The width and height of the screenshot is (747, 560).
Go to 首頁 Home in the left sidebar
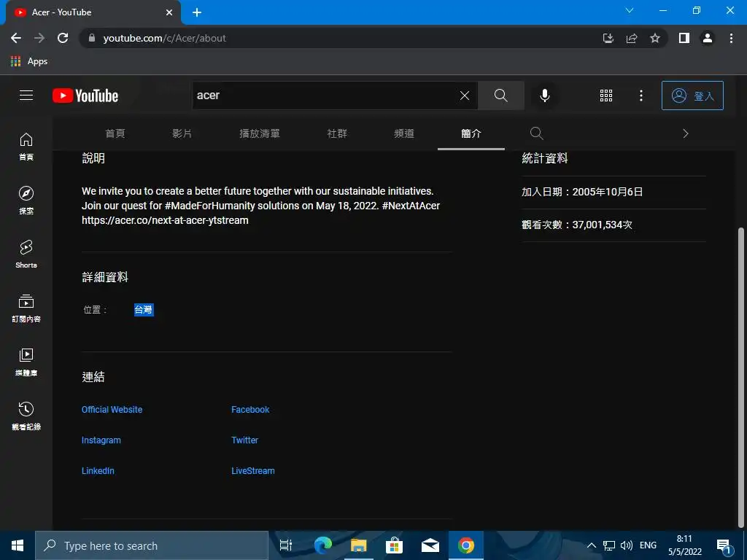click(26, 146)
